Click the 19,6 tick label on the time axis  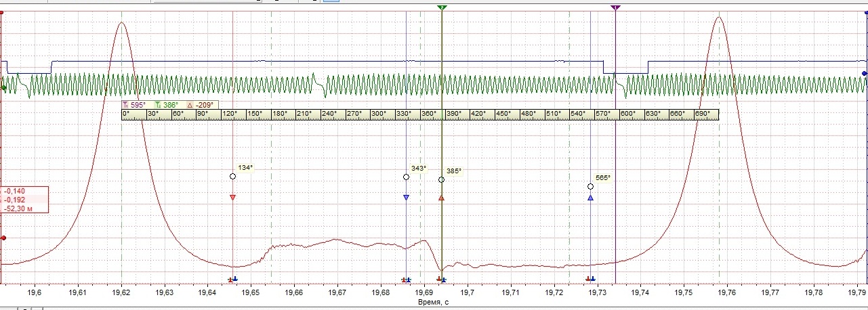click(35, 293)
